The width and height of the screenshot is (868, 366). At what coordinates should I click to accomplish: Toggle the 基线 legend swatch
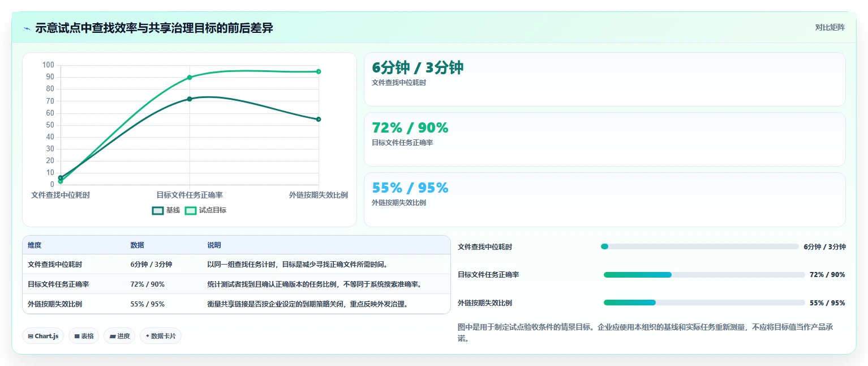click(x=158, y=210)
